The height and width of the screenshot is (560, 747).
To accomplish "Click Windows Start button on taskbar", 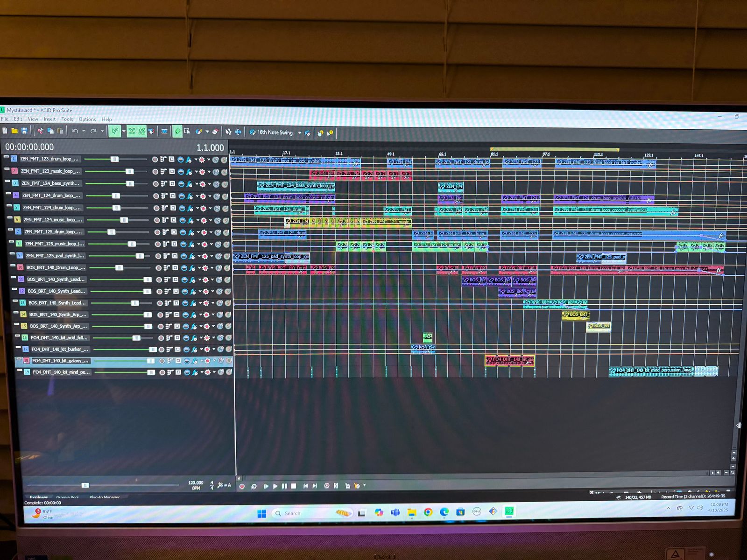I will click(261, 513).
